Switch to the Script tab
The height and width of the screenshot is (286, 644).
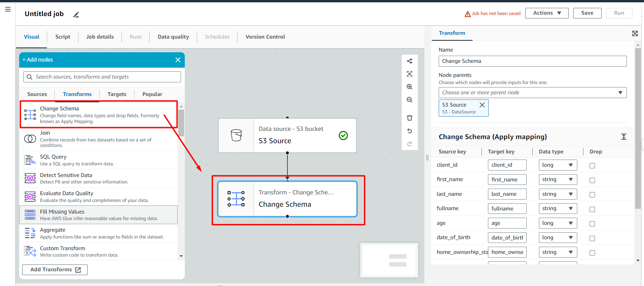pos(63,37)
